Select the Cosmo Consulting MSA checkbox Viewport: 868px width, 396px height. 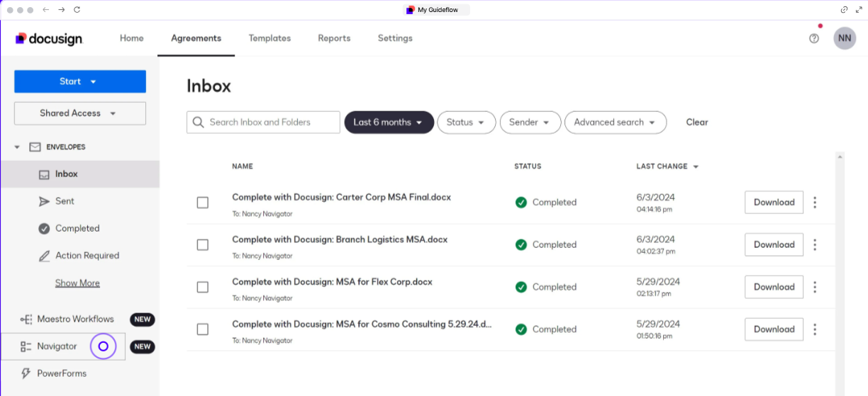tap(203, 329)
